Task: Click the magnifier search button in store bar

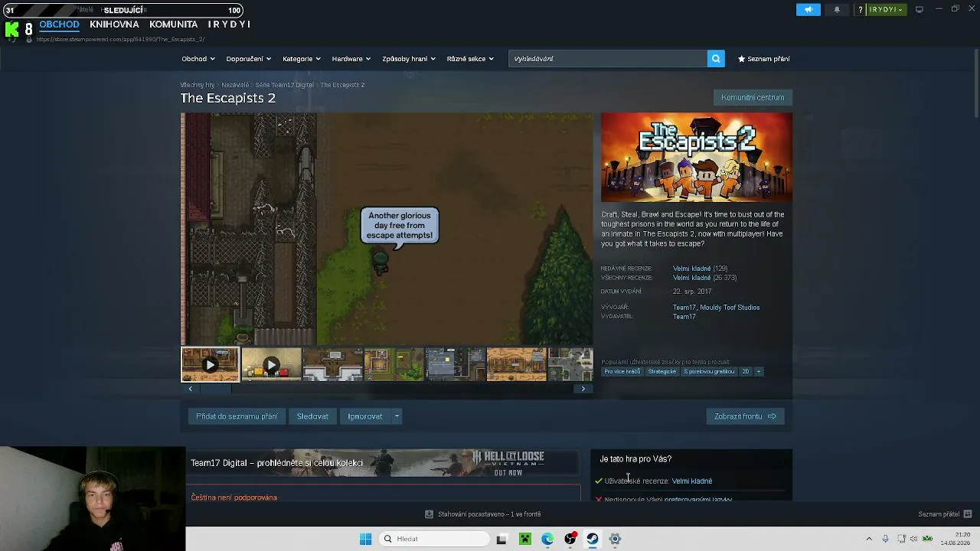Action: coord(716,59)
